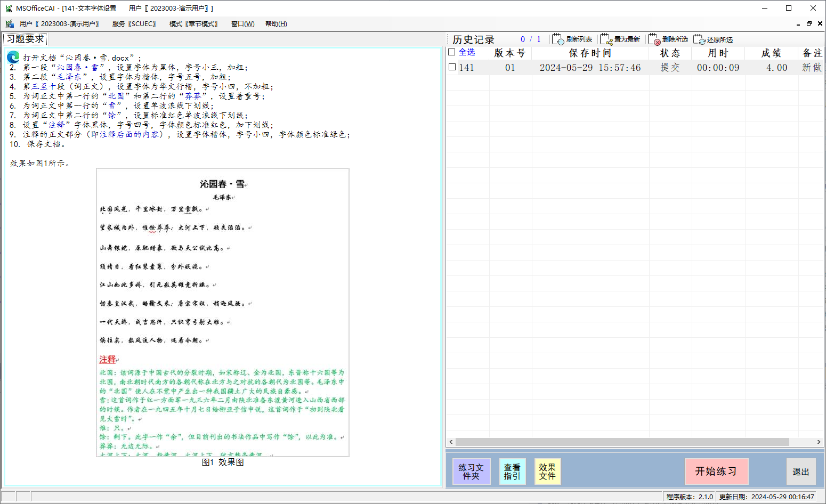Click the 习题要求 panel label
Image resolution: width=826 pixels, height=504 pixels.
tap(25, 39)
